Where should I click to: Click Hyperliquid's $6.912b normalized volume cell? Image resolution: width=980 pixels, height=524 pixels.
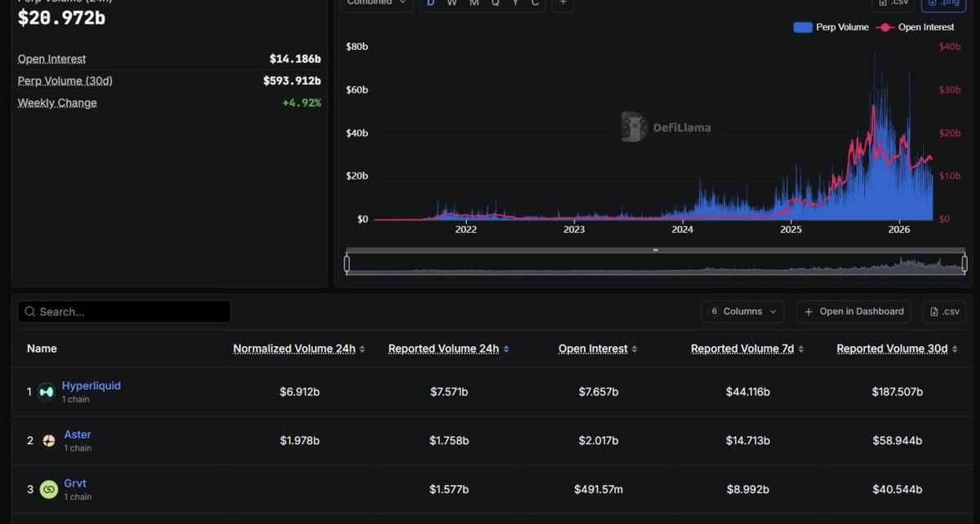tap(300, 393)
